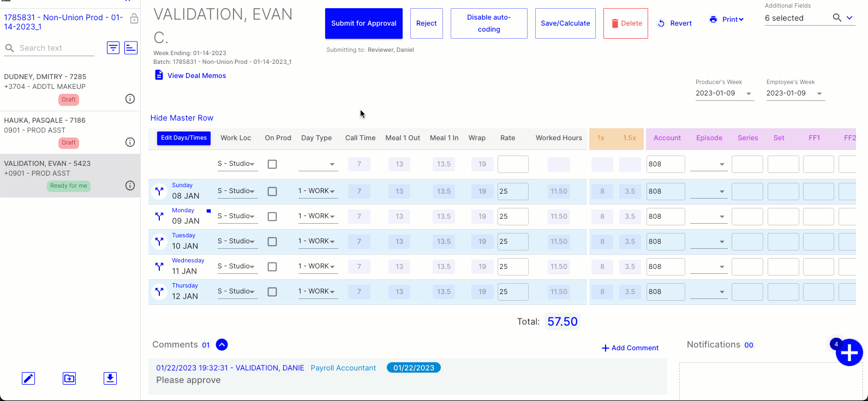Click the move-to-folder icon at sidebar bottom
The width and height of the screenshot is (868, 401).
point(69,378)
